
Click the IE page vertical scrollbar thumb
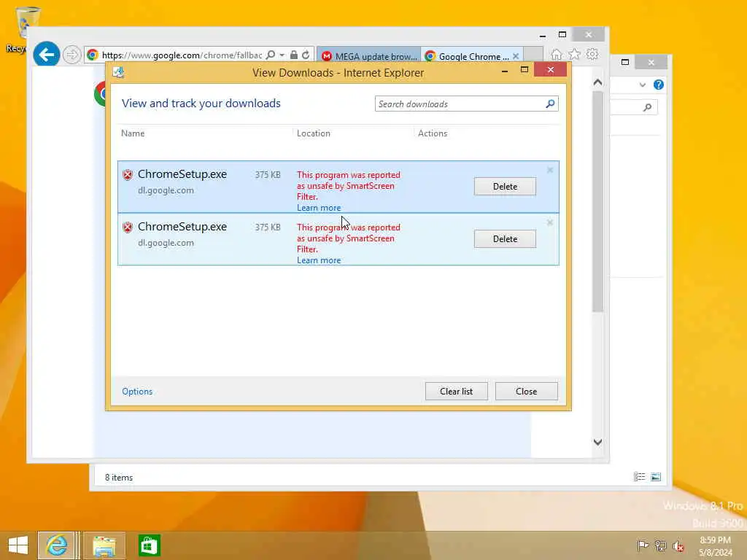598,202
